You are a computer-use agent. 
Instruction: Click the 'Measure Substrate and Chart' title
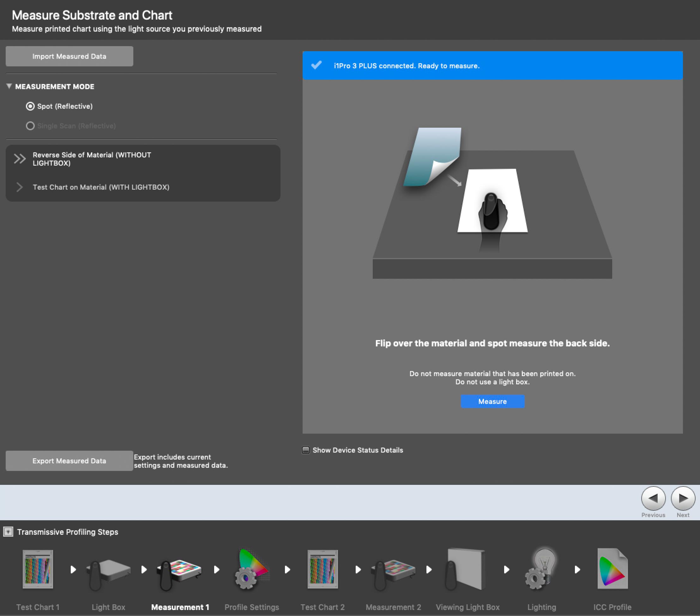coord(92,15)
